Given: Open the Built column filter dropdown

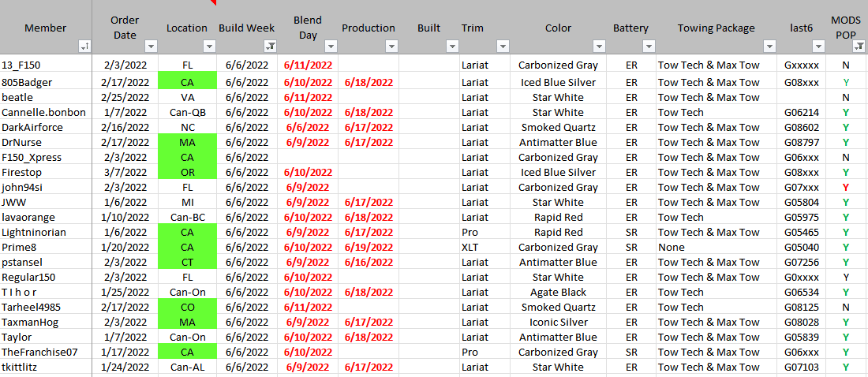Looking at the screenshot, I should pyautogui.click(x=452, y=47).
